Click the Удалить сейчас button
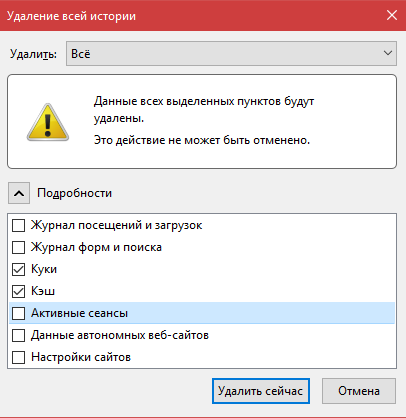Screen dimensions: 406x418 tap(261, 391)
